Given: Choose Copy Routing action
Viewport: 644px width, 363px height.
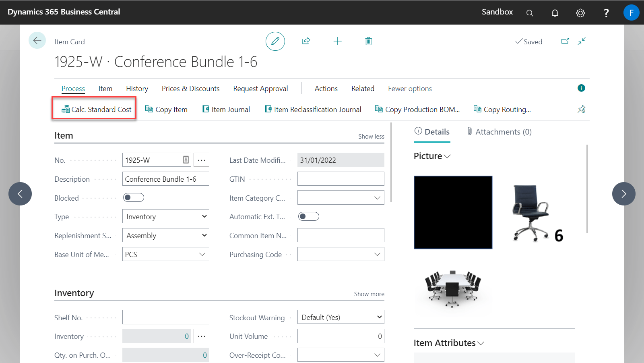Looking at the screenshot, I should (502, 110).
